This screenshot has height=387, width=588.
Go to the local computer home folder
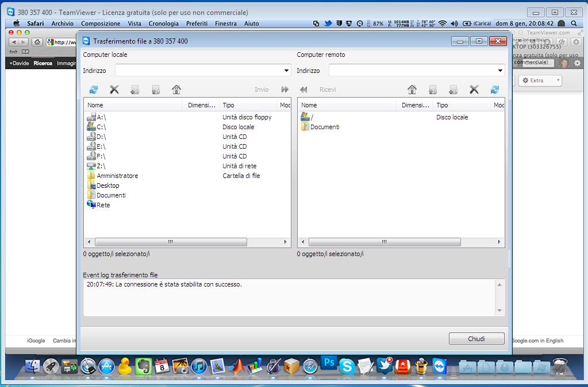176,90
